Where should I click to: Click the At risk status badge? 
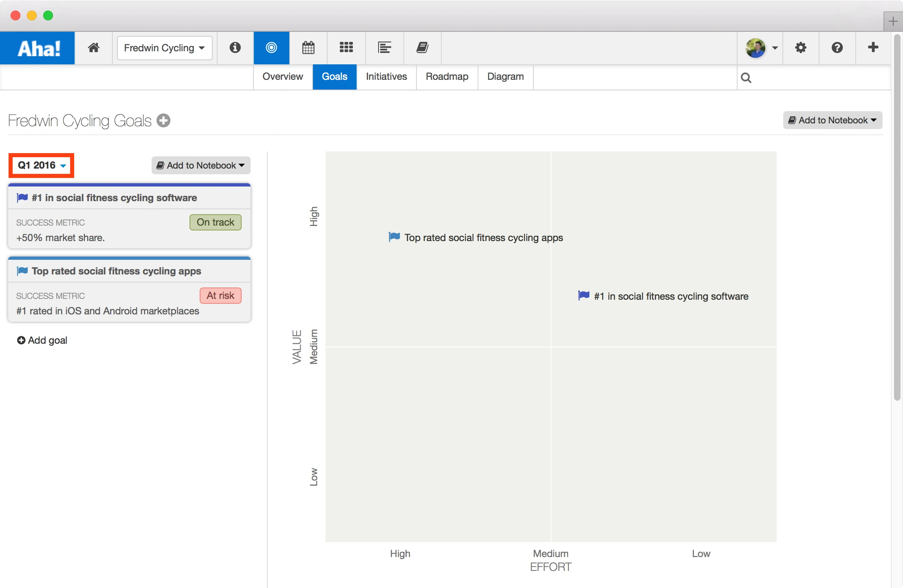220,296
